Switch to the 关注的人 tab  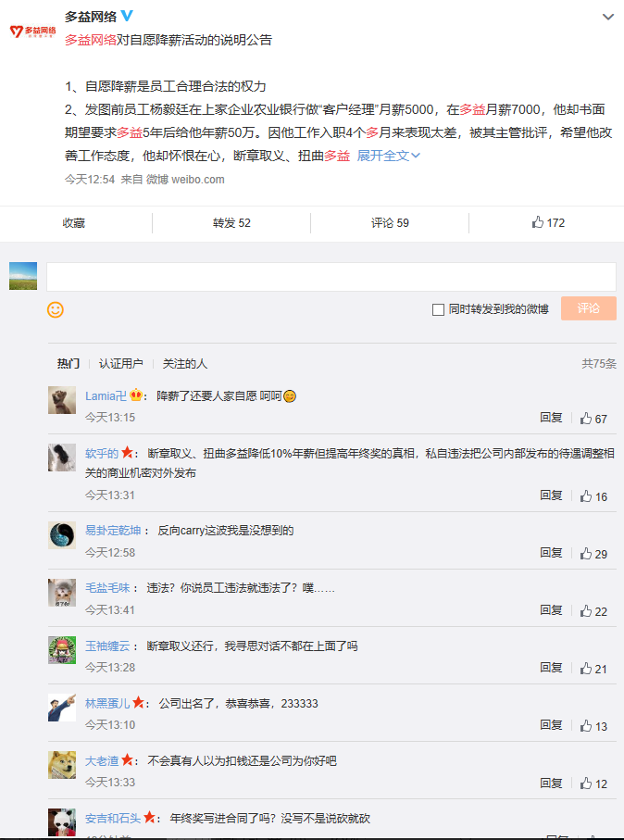[185, 364]
